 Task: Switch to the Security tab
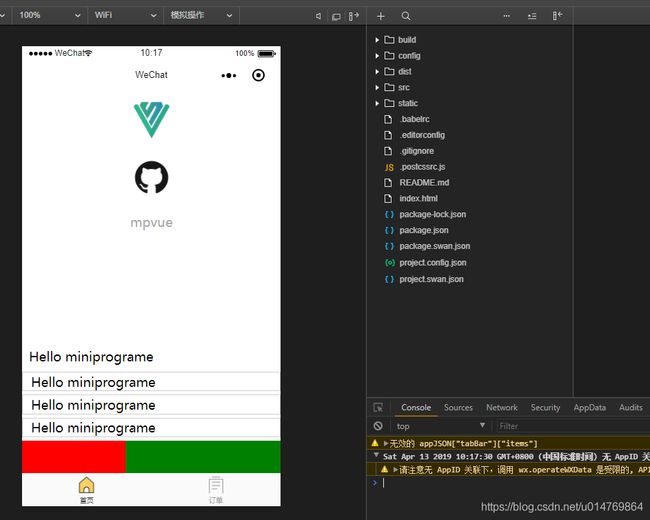point(545,408)
